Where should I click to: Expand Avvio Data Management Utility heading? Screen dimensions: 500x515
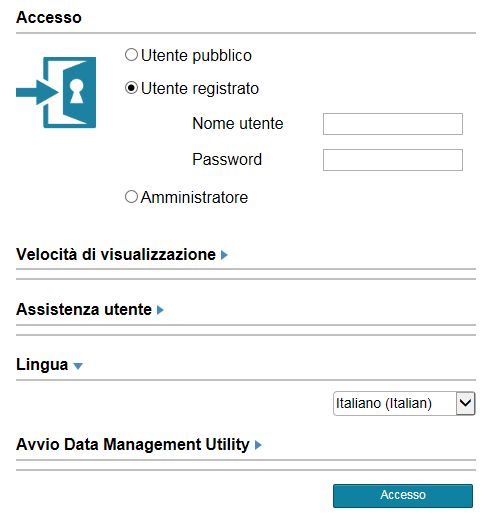[133, 444]
